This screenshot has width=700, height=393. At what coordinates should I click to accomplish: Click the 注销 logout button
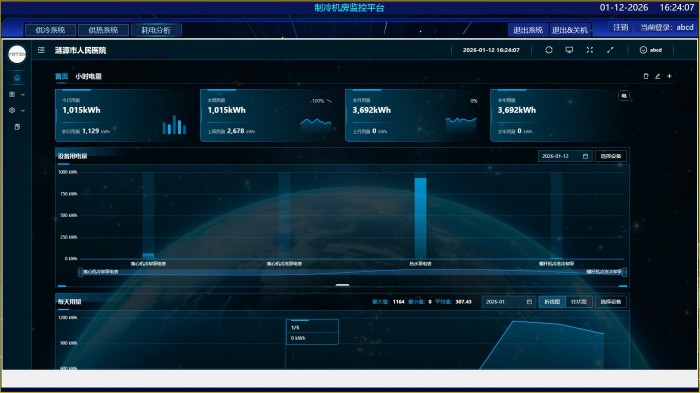[621, 27]
